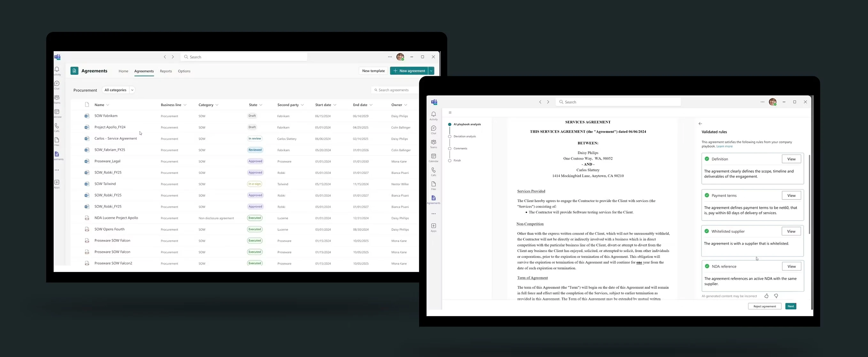868x357 pixels.
Task: Open Start date column dropdown
Action: coord(335,105)
